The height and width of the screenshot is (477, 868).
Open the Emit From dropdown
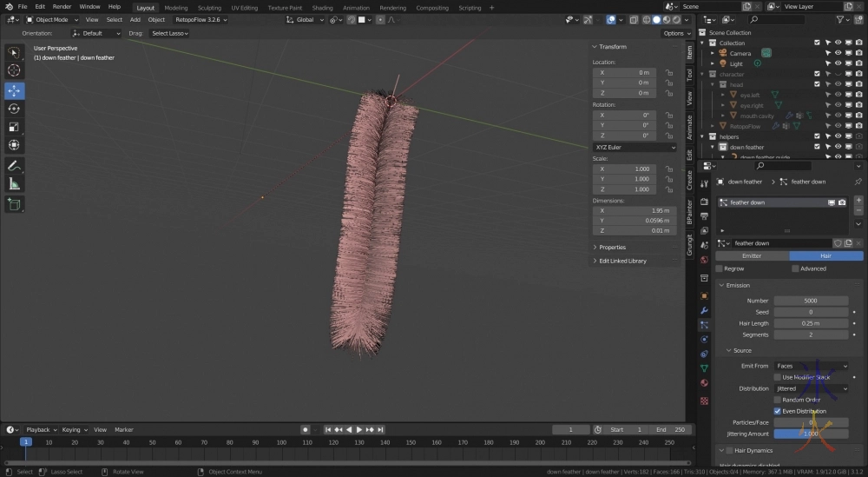[x=812, y=366]
